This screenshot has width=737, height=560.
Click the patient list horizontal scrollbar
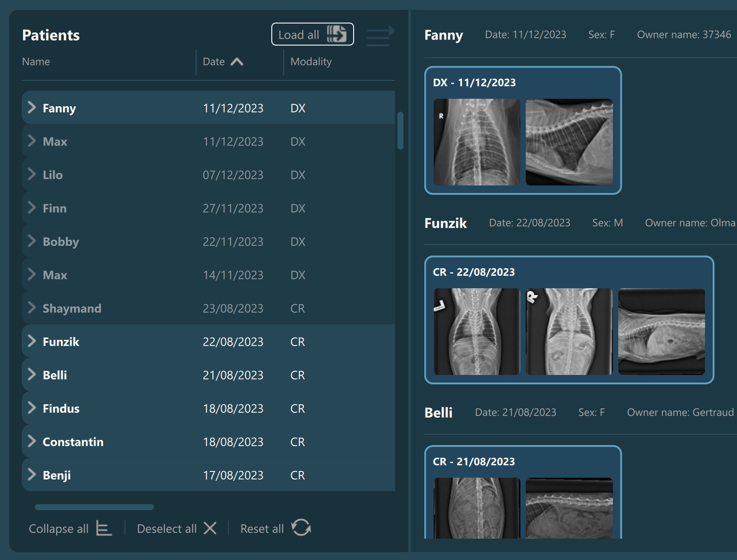click(94, 507)
